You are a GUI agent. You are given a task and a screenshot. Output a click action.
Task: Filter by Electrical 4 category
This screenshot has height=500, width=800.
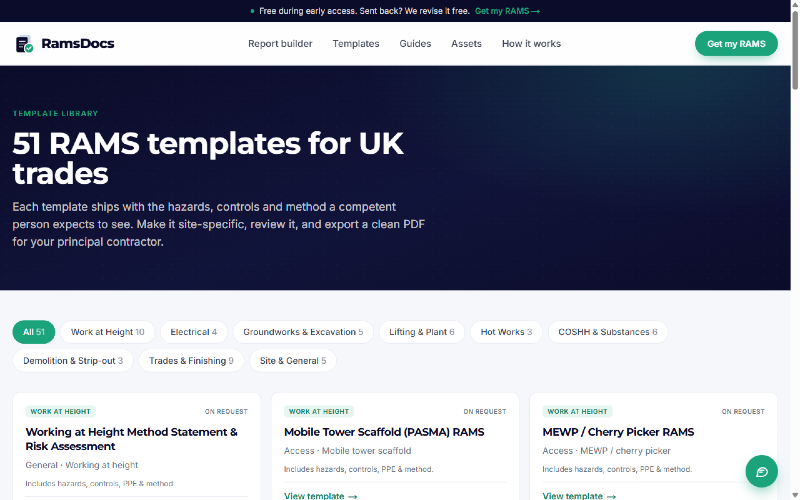[x=193, y=332]
